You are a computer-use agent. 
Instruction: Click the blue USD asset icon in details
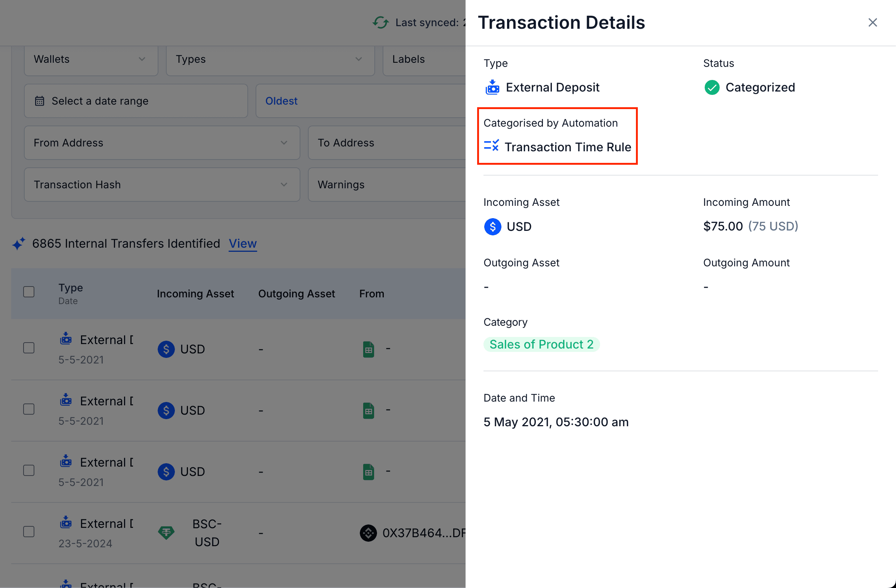[492, 227]
